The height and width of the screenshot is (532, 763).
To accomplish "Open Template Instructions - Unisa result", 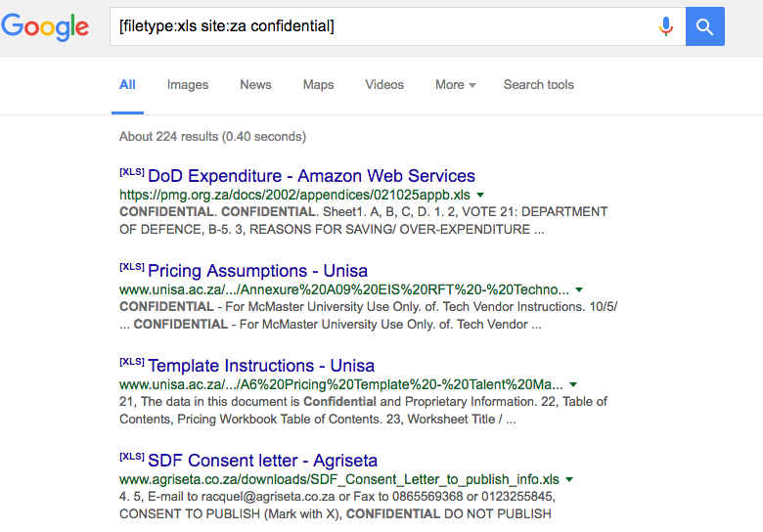I will [261, 365].
